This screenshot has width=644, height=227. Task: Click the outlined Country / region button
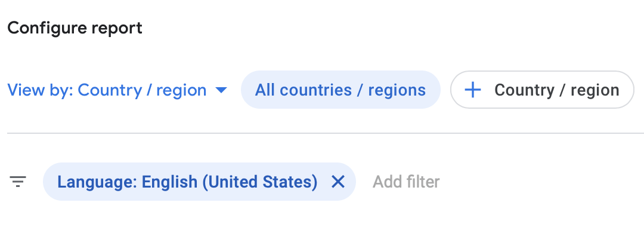point(542,90)
